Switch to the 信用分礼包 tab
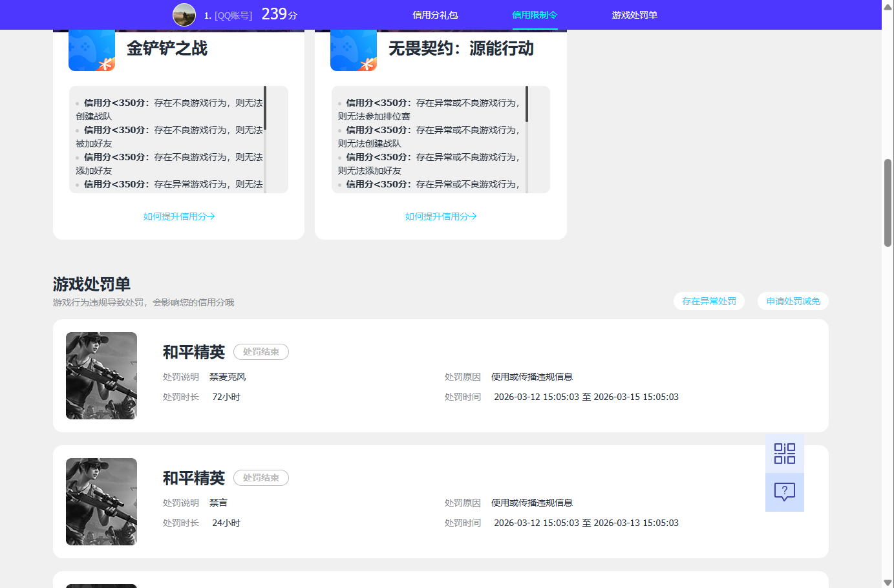This screenshot has width=894, height=588. coord(434,14)
